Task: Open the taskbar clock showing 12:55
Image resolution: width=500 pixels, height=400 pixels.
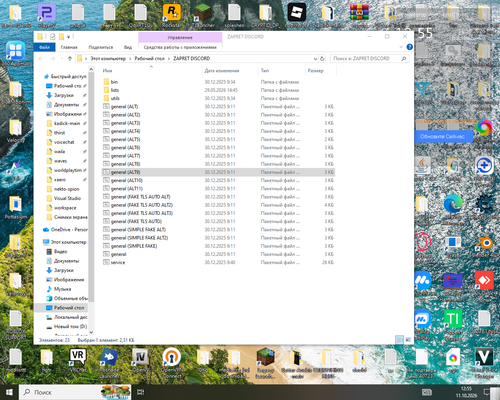Action: (x=466, y=392)
